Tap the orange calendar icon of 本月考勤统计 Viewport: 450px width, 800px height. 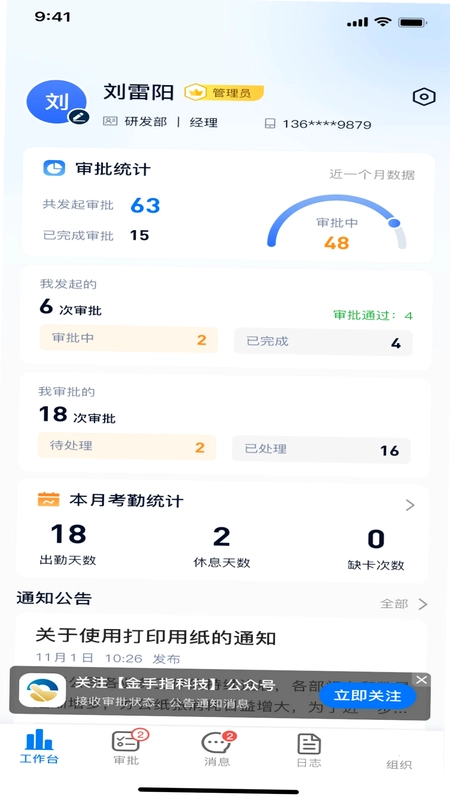pyautogui.click(x=48, y=499)
